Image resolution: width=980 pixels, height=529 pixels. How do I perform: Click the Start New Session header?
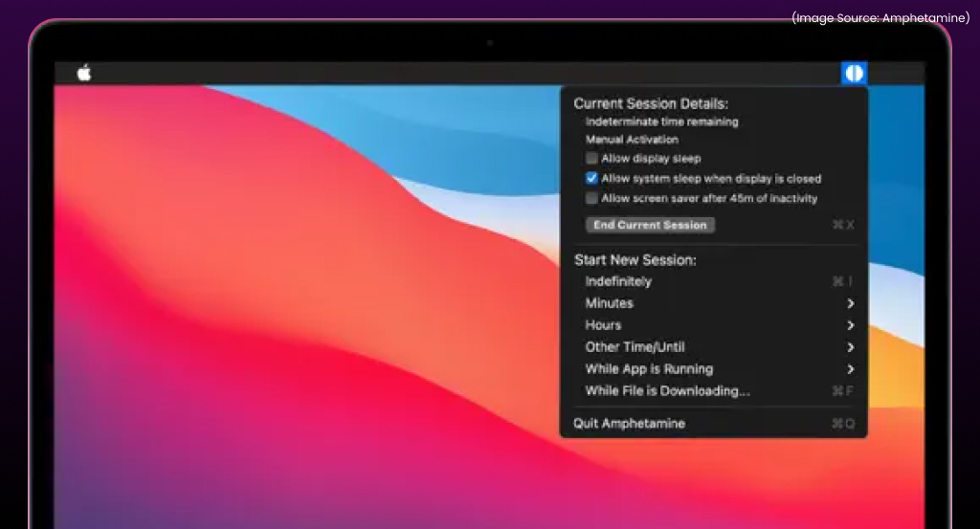635,260
